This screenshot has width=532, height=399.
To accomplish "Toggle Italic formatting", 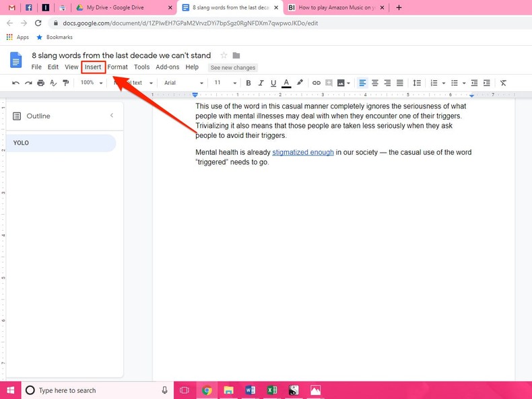I will click(261, 83).
